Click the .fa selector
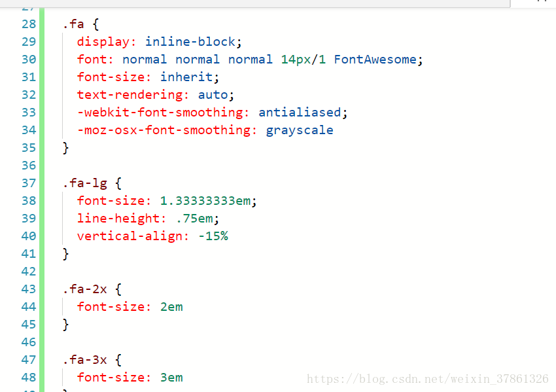Viewport: 556px width, 392px height. 74,24
